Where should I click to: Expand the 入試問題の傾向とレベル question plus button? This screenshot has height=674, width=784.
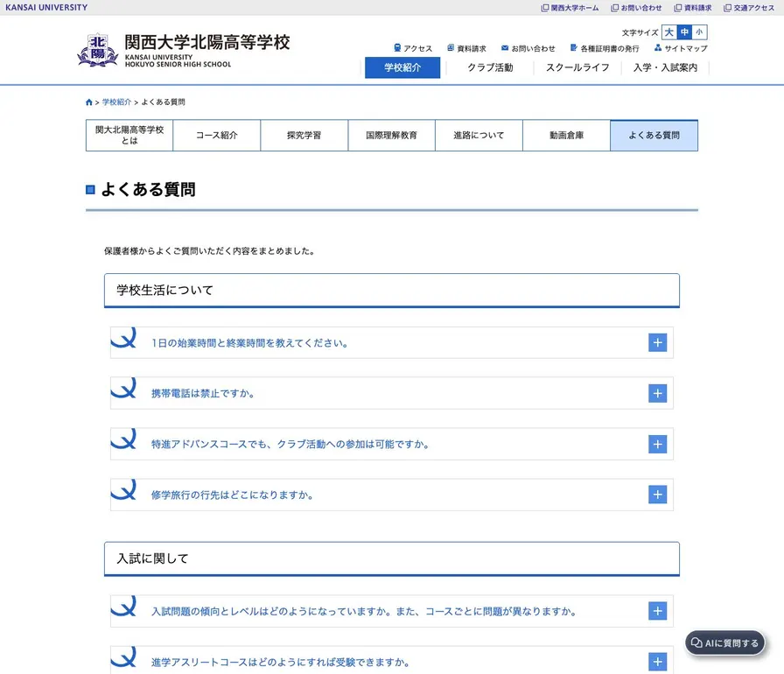coord(657,611)
